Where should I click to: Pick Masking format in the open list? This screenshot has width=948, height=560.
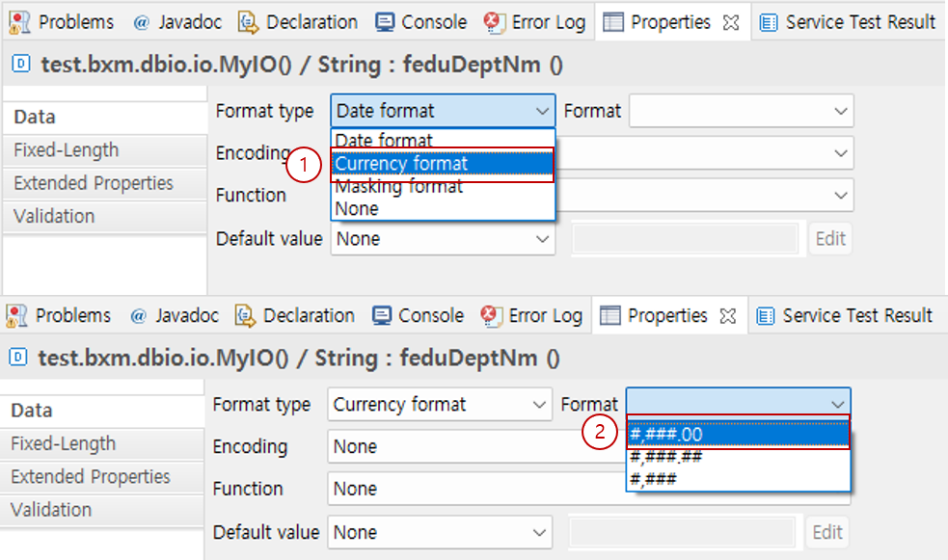[x=399, y=186]
